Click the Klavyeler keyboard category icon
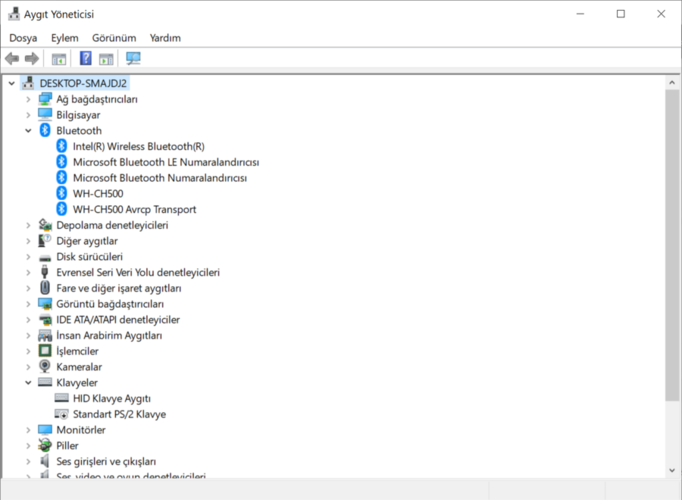The height and width of the screenshot is (500, 682). (x=45, y=382)
